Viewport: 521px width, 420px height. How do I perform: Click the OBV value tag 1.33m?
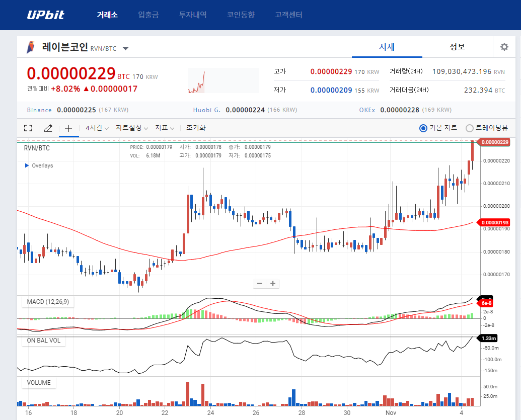pos(487,339)
